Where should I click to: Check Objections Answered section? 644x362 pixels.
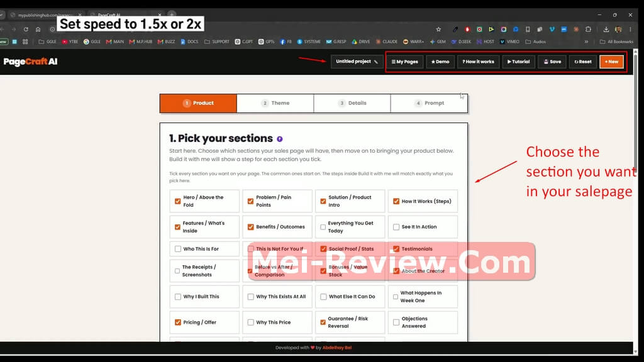point(396,322)
